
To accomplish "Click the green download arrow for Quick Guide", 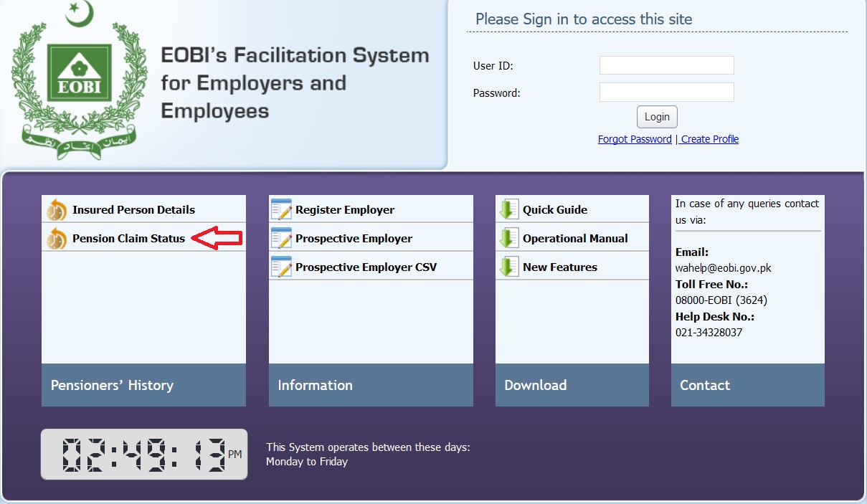I will tap(508, 210).
